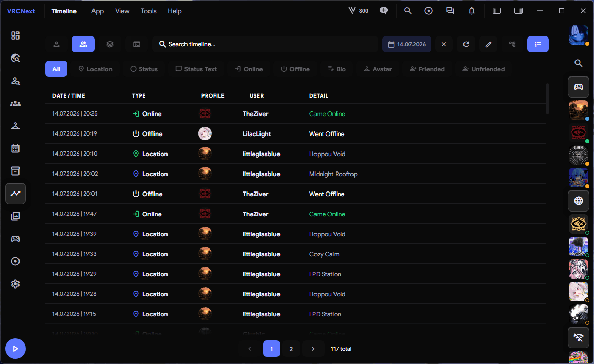594x364 pixels.
Task: Filter by Bio changes
Action: click(337, 69)
